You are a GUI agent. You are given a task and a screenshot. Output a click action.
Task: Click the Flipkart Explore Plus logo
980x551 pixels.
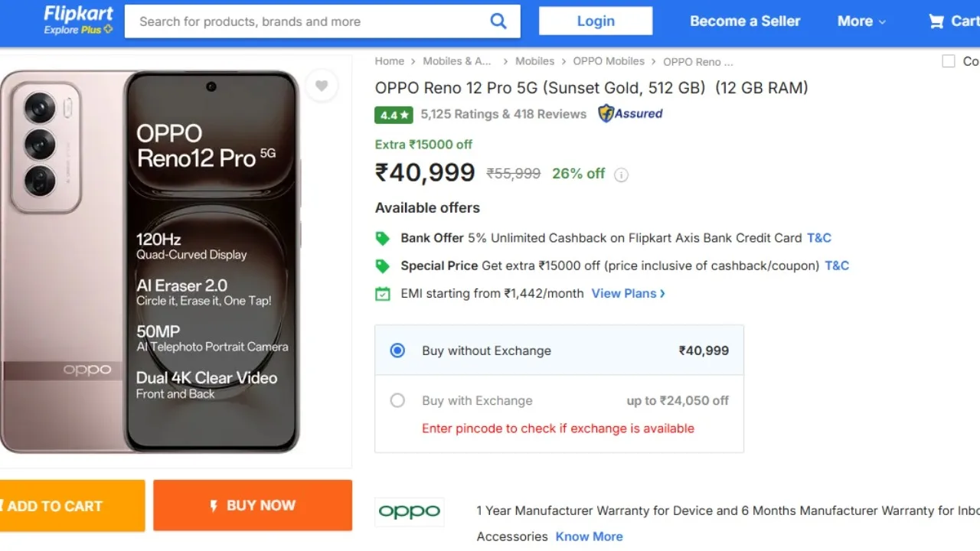click(78, 20)
